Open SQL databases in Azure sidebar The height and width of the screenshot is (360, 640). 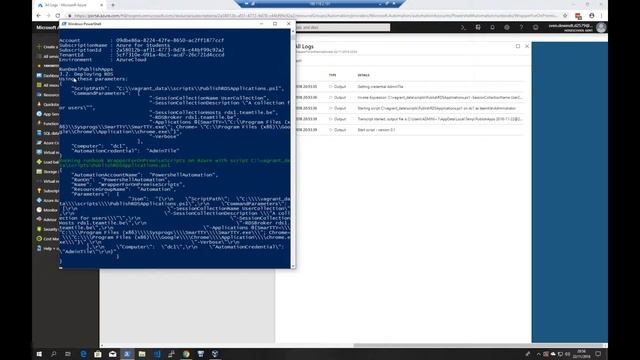click(47, 133)
